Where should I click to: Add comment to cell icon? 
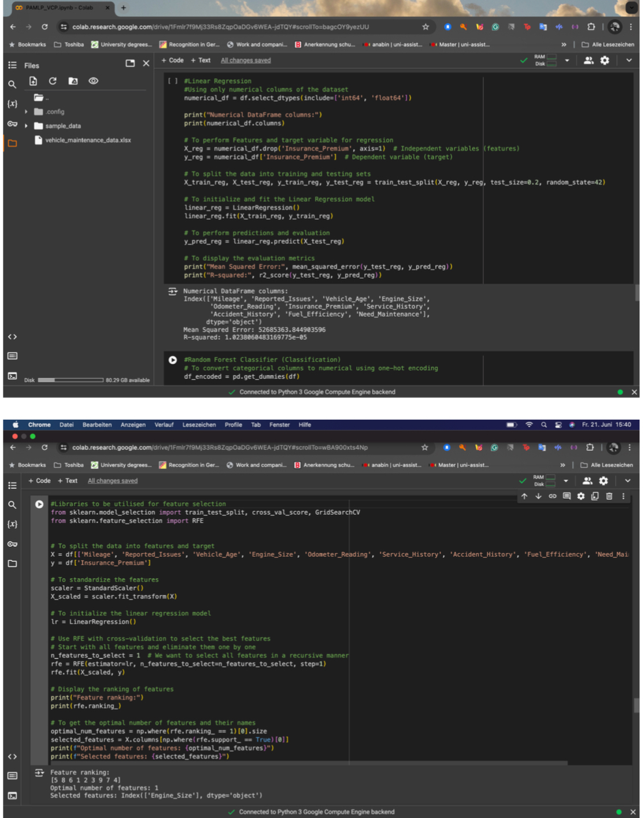pyautogui.click(x=567, y=497)
